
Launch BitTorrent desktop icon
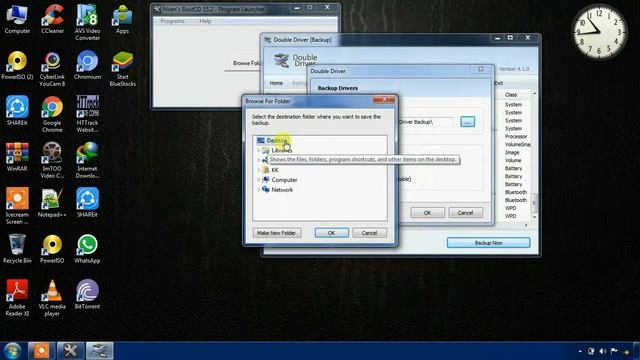(87, 295)
